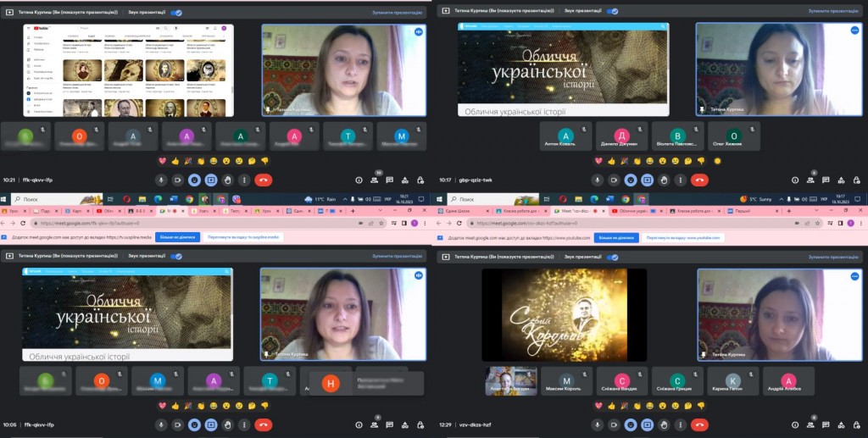Select the Максим Король participant tile
The image size is (868, 438).
point(566,381)
